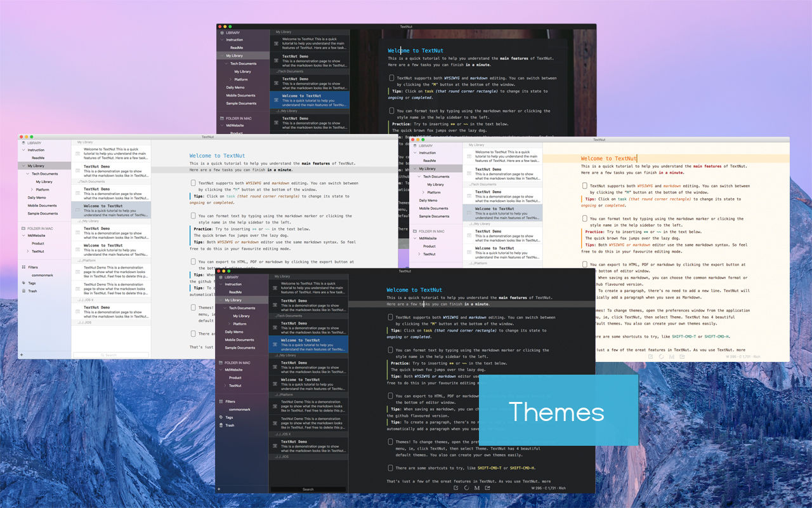Check the 'Themes!' task box in front dark window

point(390,442)
